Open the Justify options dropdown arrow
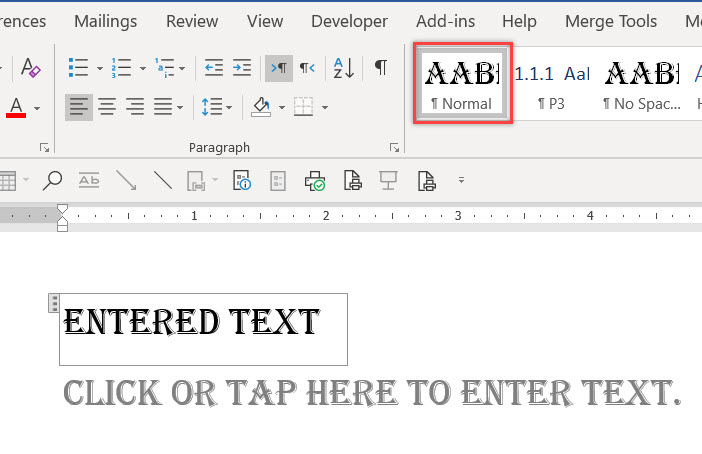Viewport: 702px width, 454px height. tap(180, 107)
